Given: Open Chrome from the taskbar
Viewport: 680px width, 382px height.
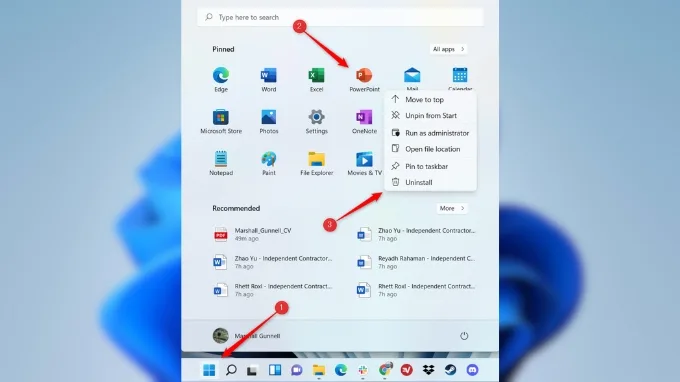Looking at the screenshot, I should click(385, 370).
